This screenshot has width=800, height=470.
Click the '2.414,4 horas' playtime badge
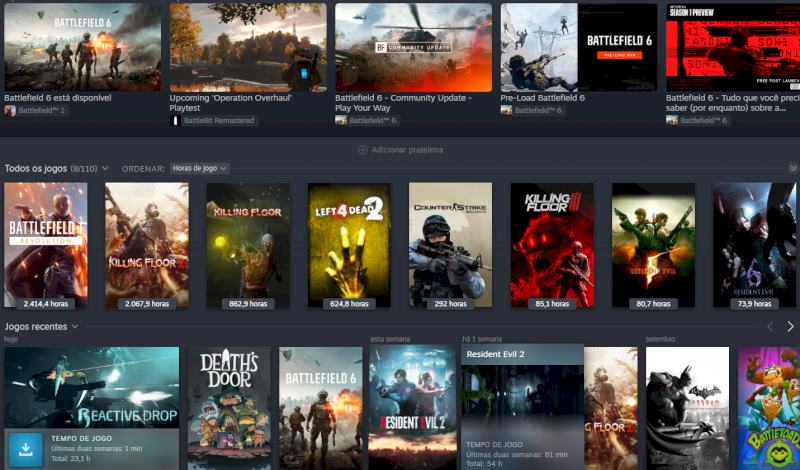pos(46,304)
